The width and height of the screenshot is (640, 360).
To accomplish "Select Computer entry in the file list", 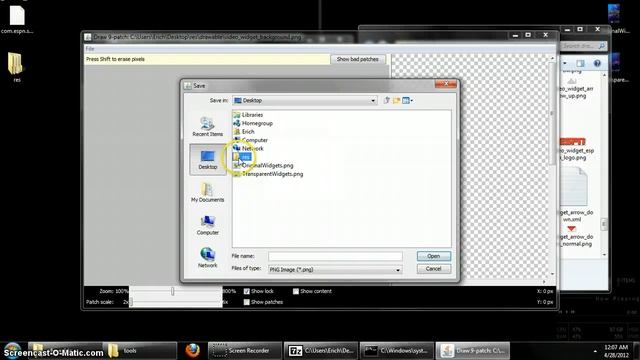I will (251, 140).
